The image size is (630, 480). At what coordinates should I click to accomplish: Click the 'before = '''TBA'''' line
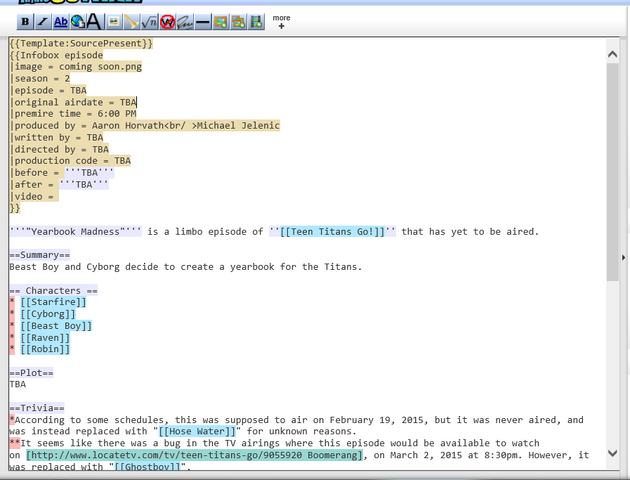pyautogui.click(x=62, y=173)
